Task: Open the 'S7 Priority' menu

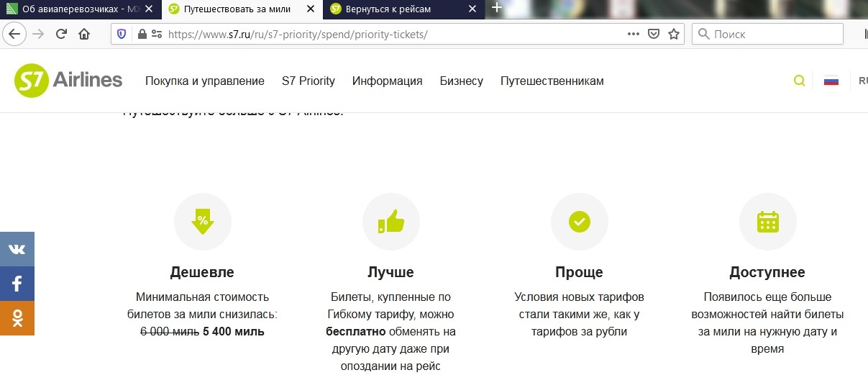Action: tap(309, 81)
